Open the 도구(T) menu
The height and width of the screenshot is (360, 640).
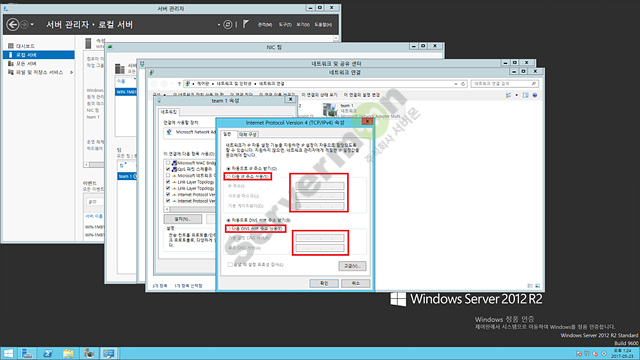285,24
